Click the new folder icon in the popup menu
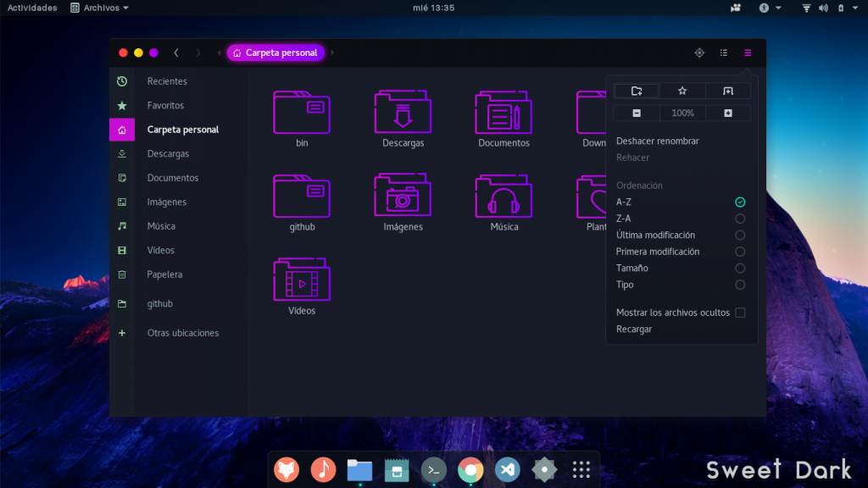Viewport: 868px width, 488px height. coord(637,91)
